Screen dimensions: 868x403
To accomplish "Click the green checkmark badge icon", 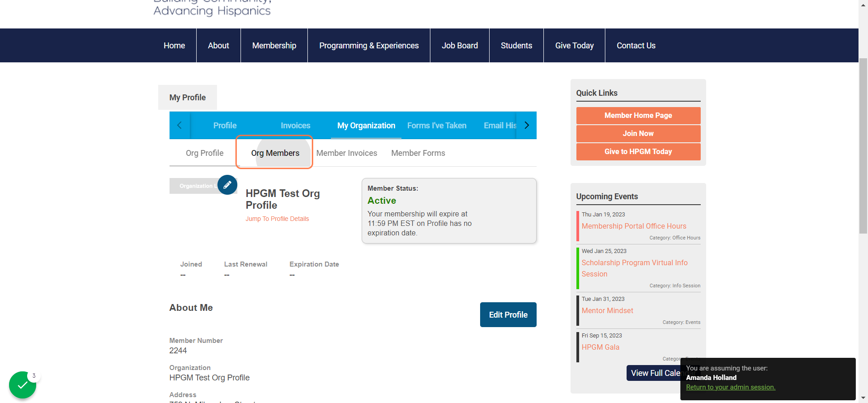I will 23,385.
